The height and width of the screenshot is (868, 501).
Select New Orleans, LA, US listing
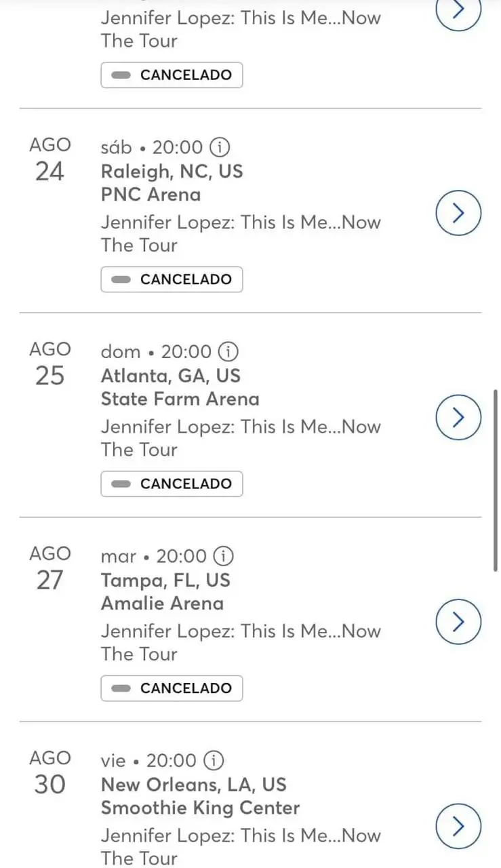point(193,785)
